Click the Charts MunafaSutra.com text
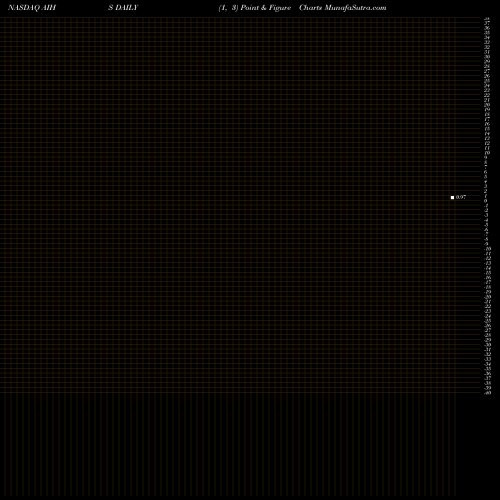 click(343, 7)
